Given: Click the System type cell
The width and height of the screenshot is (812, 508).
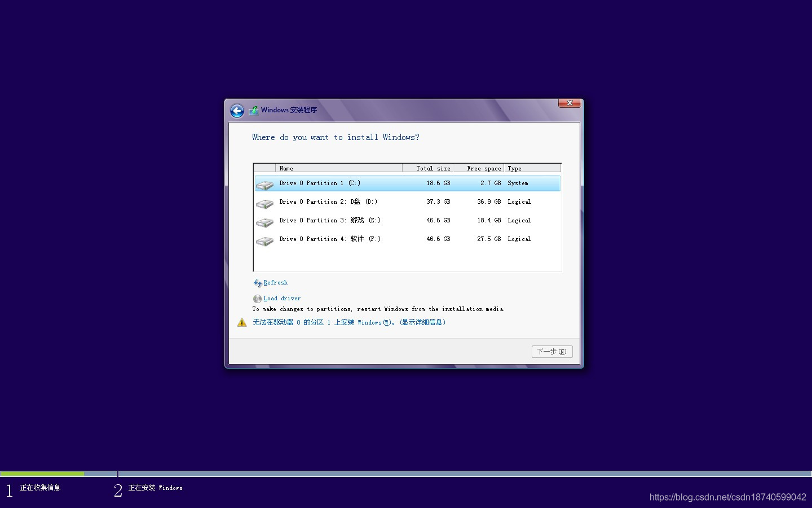Looking at the screenshot, I should pos(518,183).
